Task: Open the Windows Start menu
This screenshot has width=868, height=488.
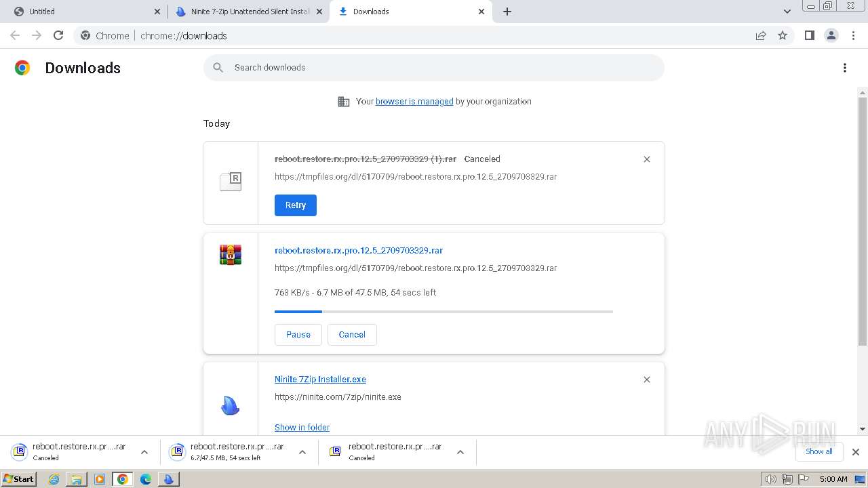Action: [18, 479]
